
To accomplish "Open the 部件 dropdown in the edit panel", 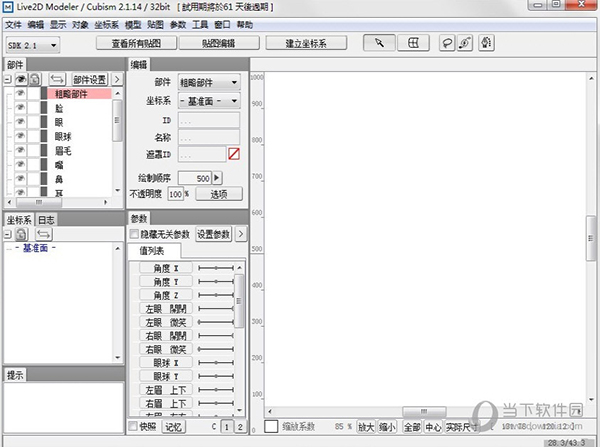I will pos(208,82).
